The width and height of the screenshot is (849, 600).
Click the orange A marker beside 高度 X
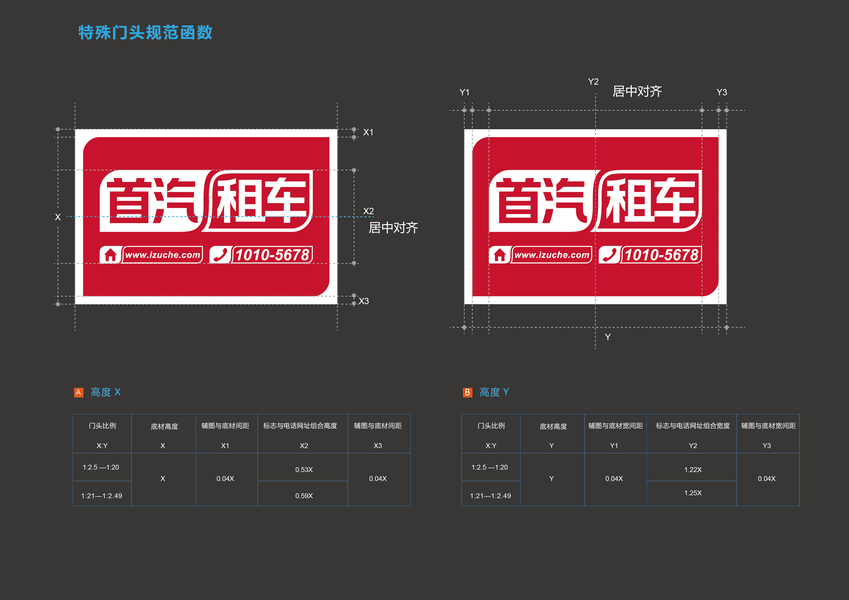click(x=79, y=392)
